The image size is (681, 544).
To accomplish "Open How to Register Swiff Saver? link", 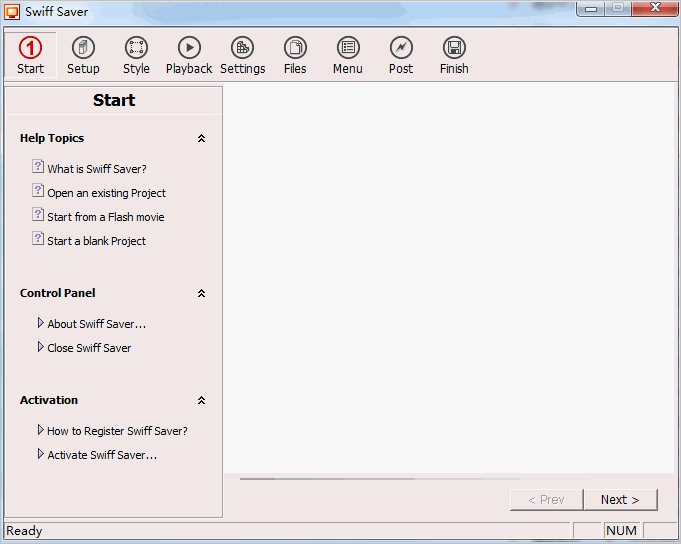I will pos(117,431).
